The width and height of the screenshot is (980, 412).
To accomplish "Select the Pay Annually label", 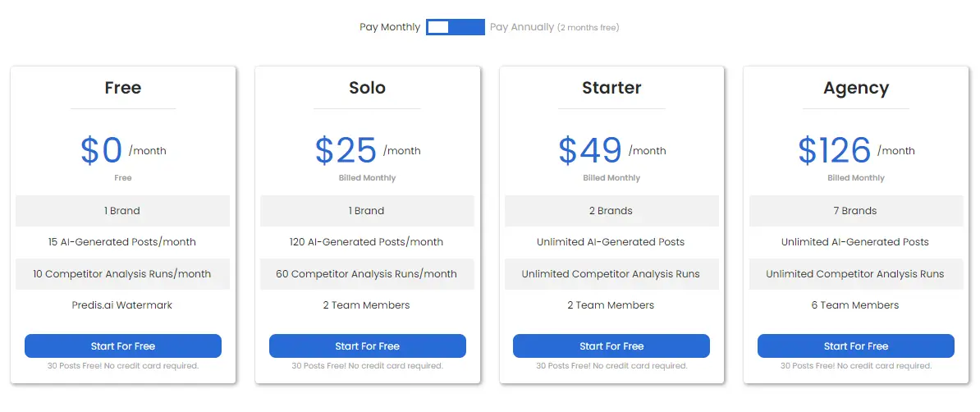I will 522,28.
